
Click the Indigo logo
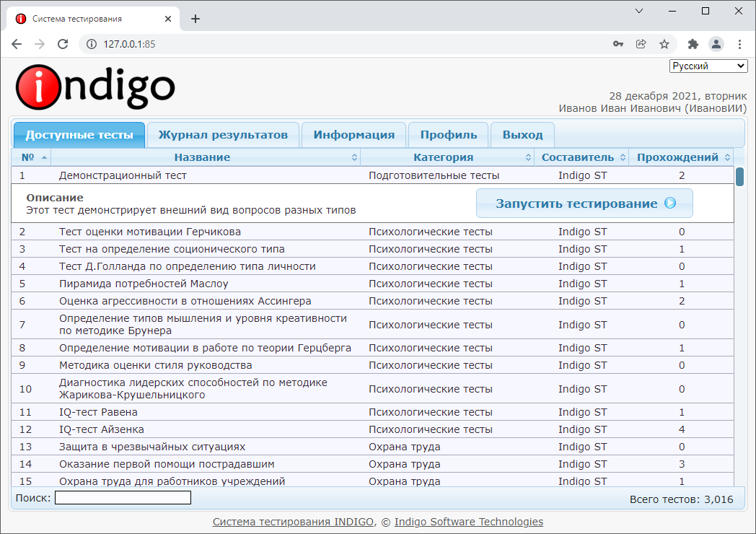tap(95, 88)
